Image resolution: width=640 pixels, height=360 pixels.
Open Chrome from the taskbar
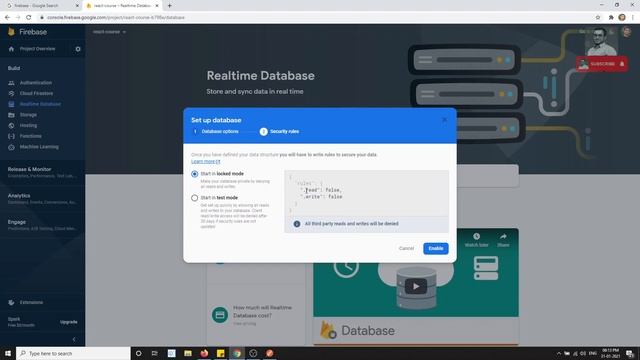237,353
